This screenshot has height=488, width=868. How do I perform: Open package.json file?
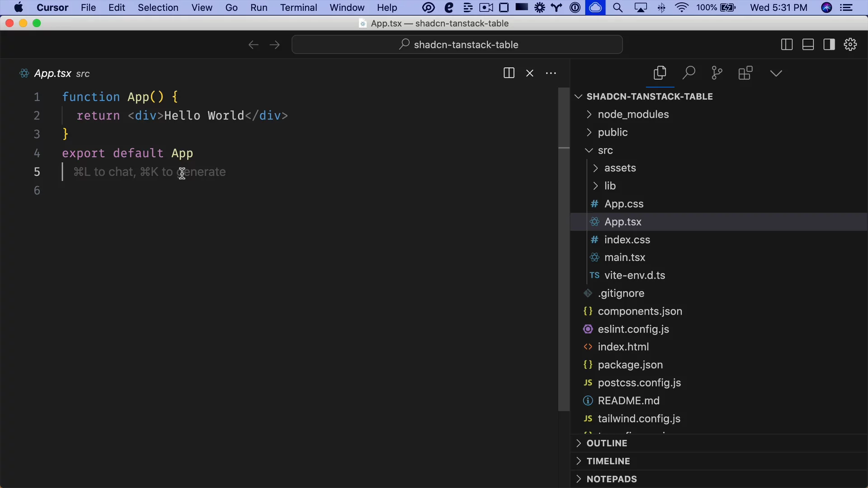630,365
